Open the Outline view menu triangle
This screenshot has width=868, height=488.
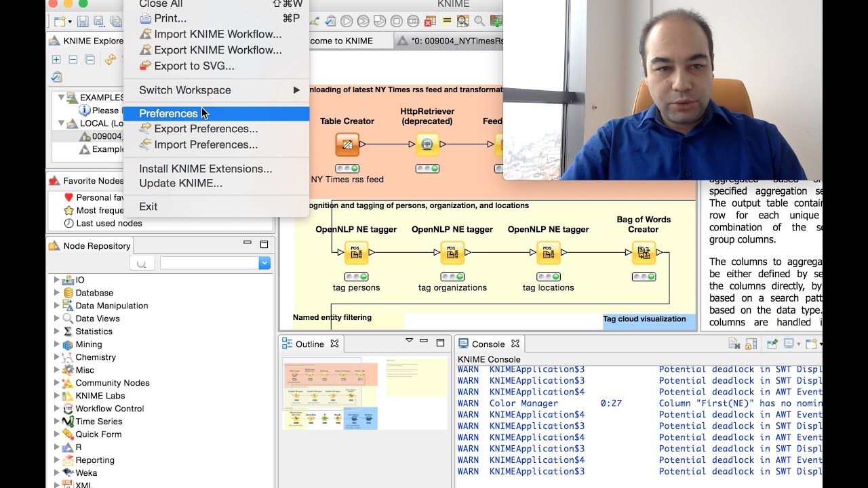point(409,341)
